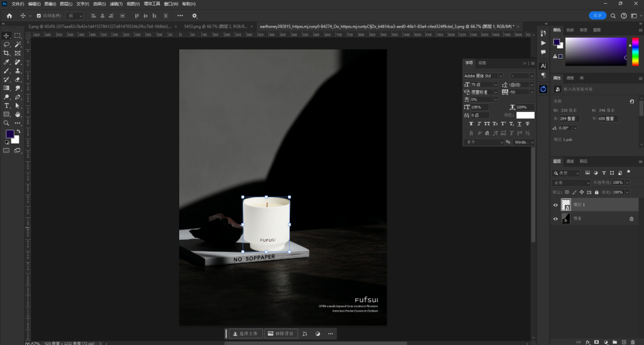Select the Horizontal Type tool
Image resolution: width=644 pixels, height=345 pixels.
(x=6, y=106)
